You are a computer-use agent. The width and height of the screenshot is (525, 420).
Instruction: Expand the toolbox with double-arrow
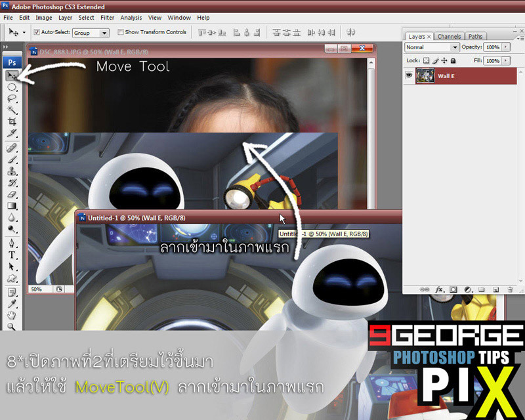click(x=6, y=47)
